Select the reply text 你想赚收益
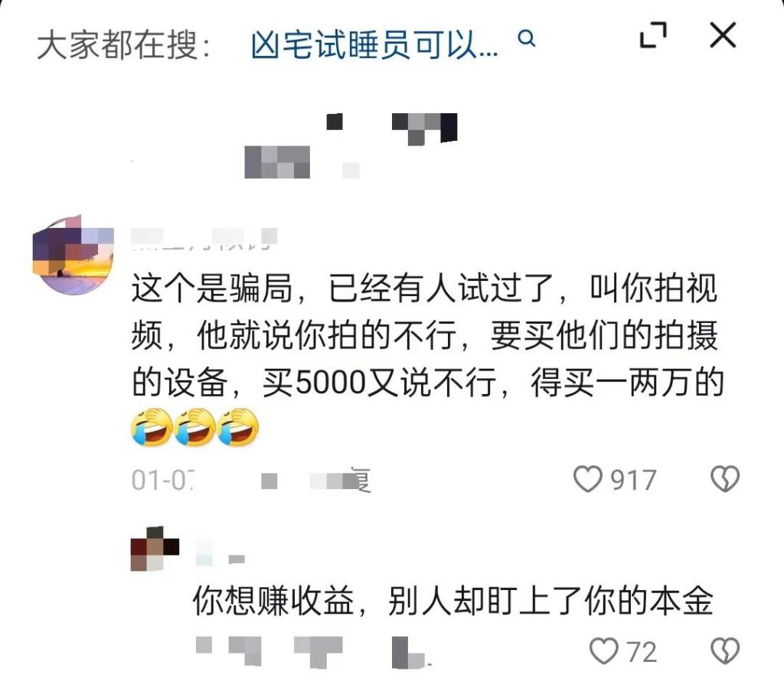 pos(453,601)
